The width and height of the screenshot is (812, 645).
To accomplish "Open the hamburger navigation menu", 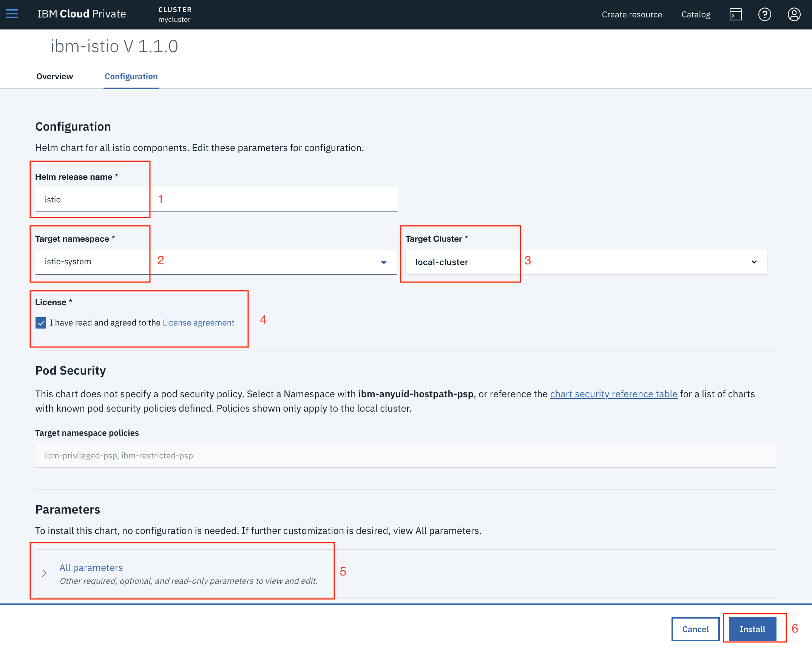I will (12, 14).
